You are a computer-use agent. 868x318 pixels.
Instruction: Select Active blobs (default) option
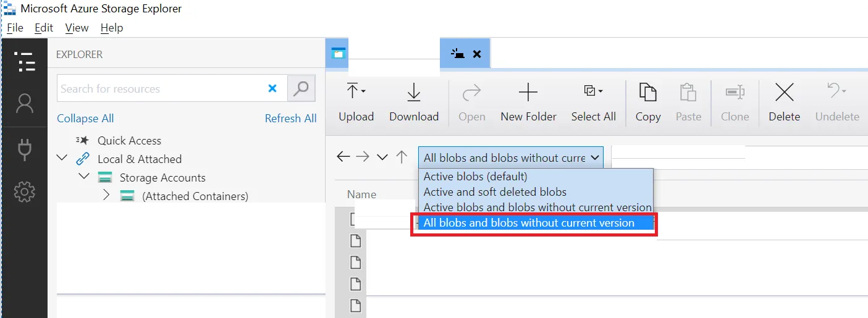pyautogui.click(x=536, y=177)
